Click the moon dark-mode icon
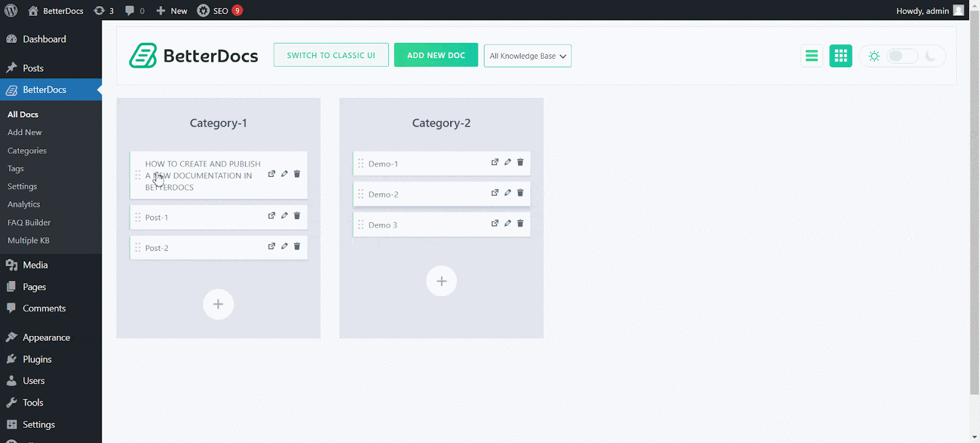 (x=930, y=56)
